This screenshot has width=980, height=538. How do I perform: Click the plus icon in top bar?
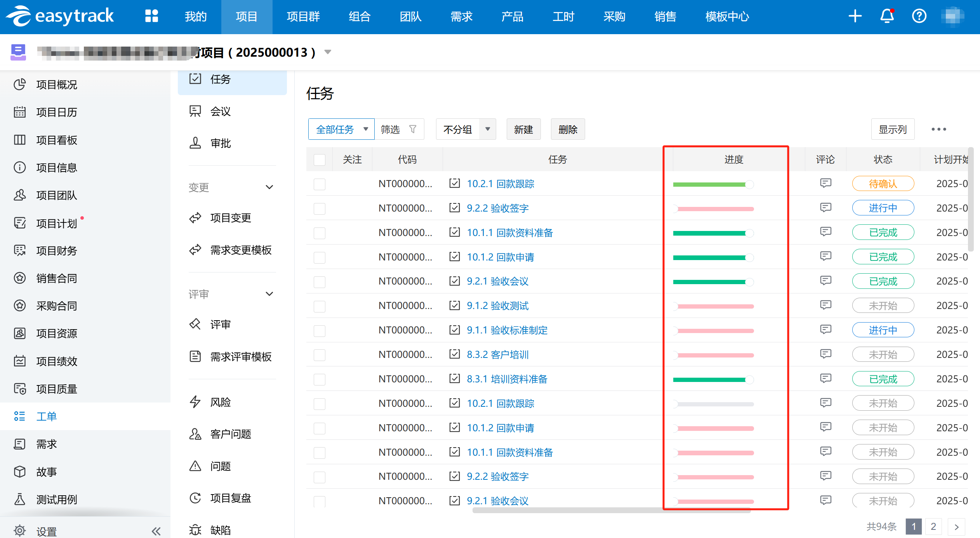click(x=855, y=16)
